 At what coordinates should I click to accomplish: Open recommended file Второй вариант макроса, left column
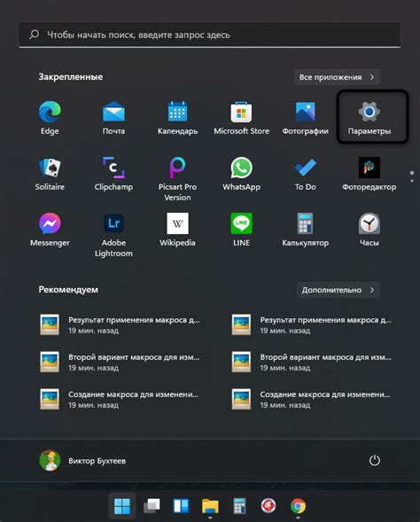pyautogui.click(x=120, y=362)
